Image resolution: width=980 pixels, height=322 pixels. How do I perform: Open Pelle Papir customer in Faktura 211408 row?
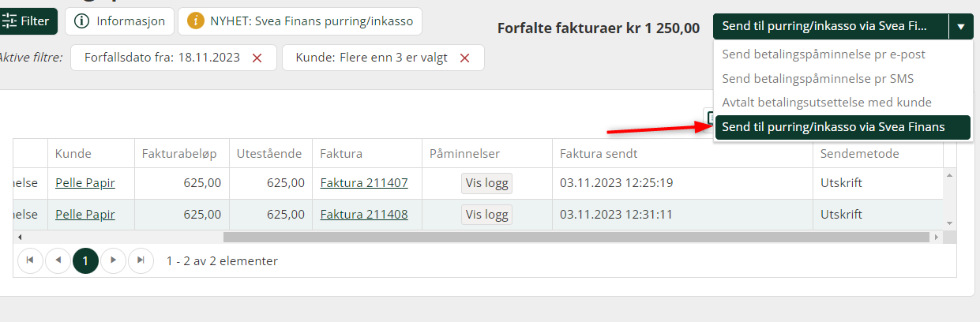(x=84, y=214)
